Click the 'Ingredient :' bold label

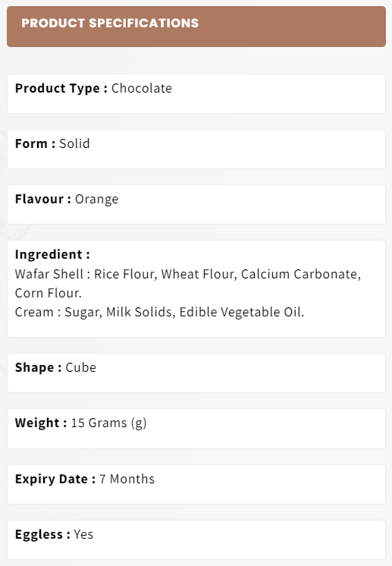coord(52,254)
